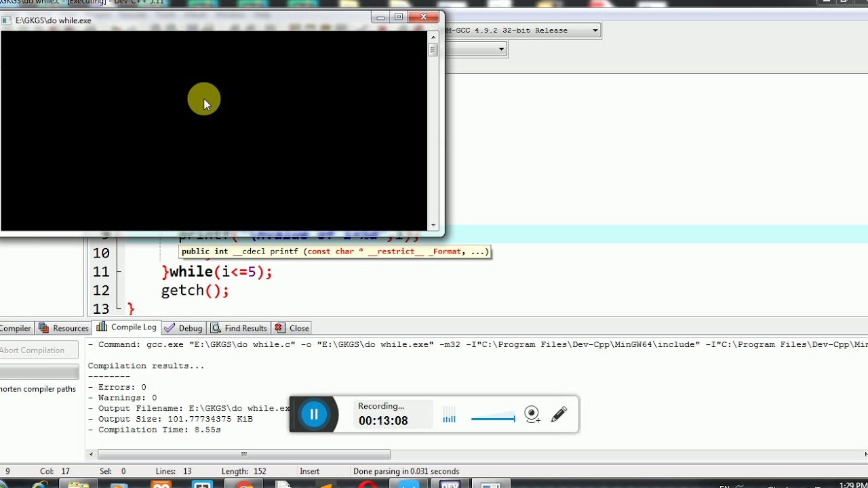Switch to the Compile Log tab
Screen dimensions: 868x488
click(127, 327)
